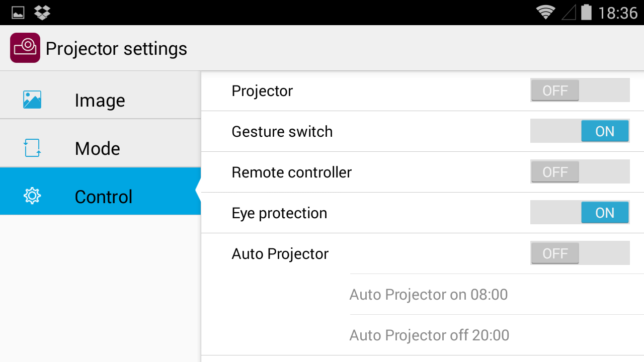Open the Image settings tab
Image resolution: width=644 pixels, height=362 pixels.
100,95
